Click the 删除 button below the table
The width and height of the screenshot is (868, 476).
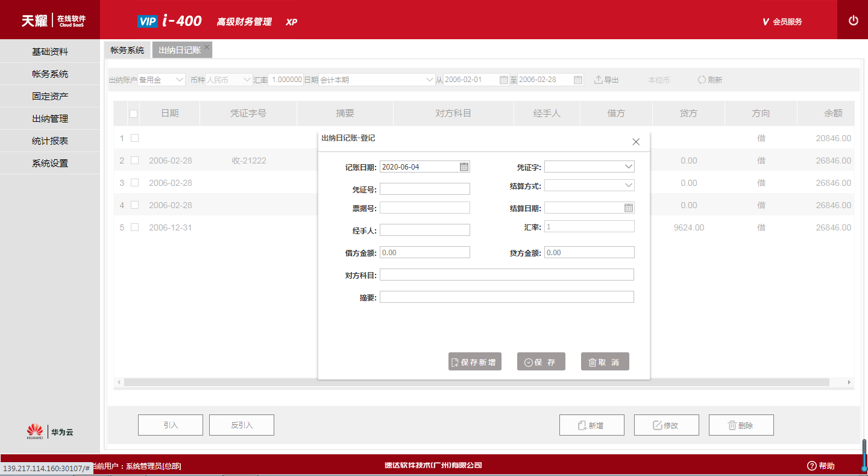[741, 425]
